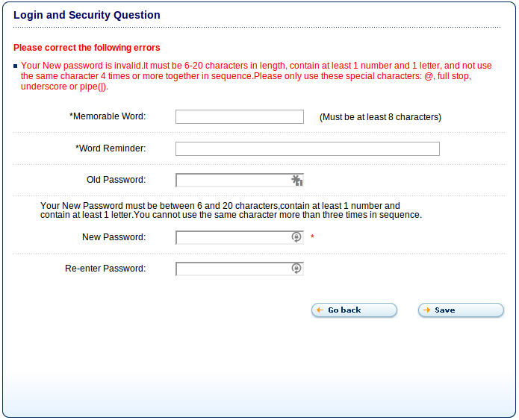
Task: Click the 'Must be at least 8 characters' hint
Action: pyautogui.click(x=380, y=117)
